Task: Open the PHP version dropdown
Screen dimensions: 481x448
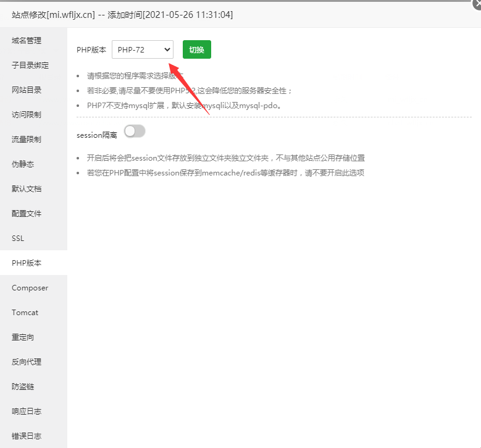Action: (143, 49)
